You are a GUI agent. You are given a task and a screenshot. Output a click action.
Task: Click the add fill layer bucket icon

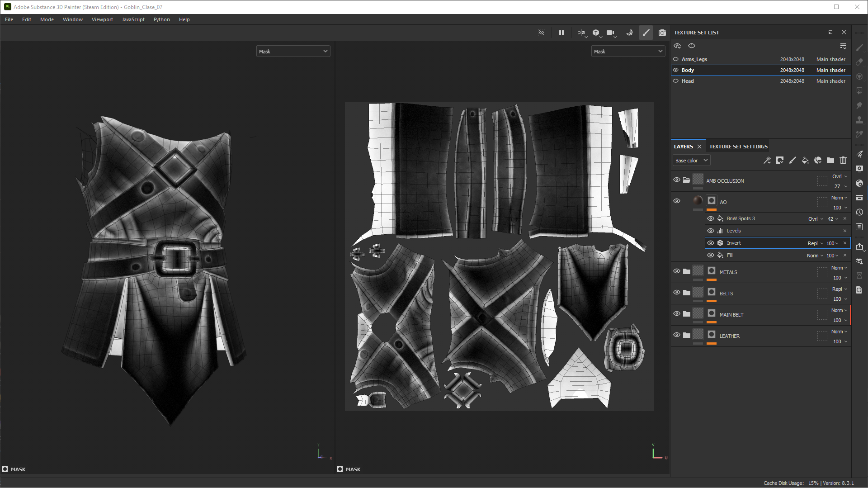(x=805, y=160)
